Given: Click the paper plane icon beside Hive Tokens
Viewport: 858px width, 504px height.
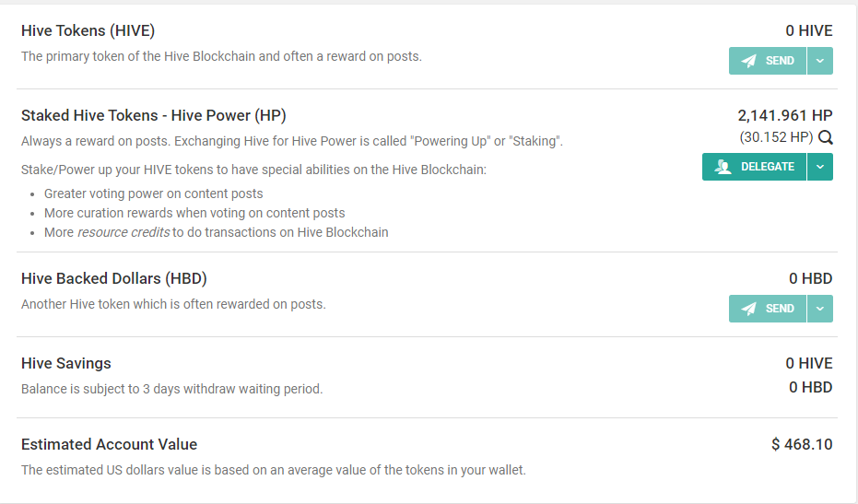Looking at the screenshot, I should 748,61.
